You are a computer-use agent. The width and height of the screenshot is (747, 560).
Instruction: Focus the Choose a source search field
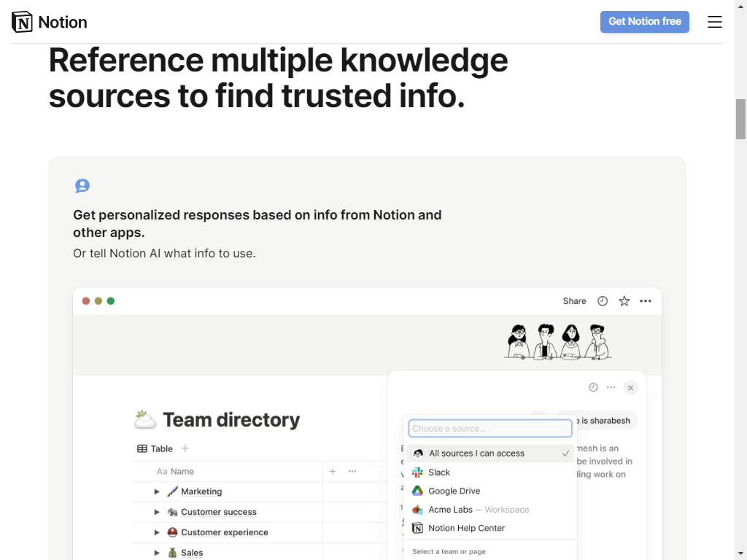click(490, 428)
